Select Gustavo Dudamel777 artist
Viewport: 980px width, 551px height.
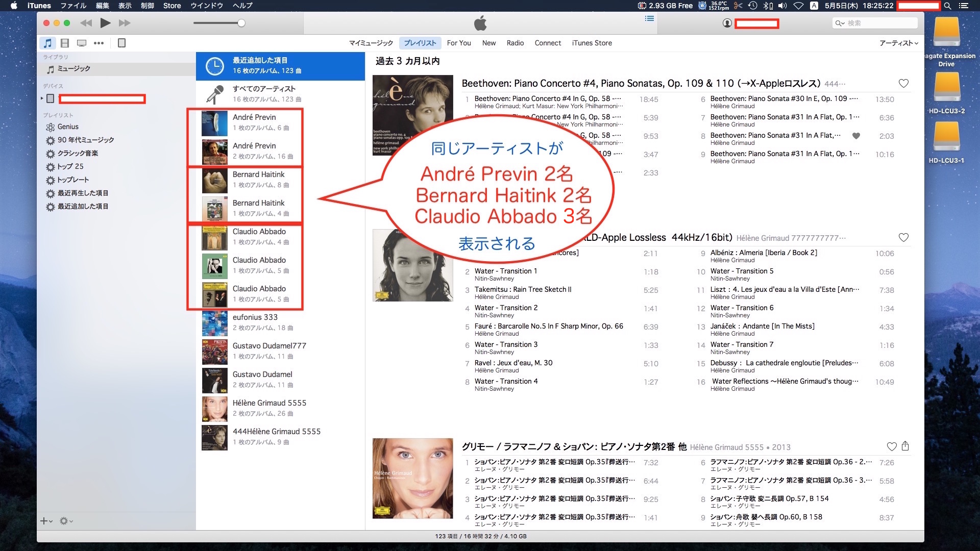pos(280,352)
